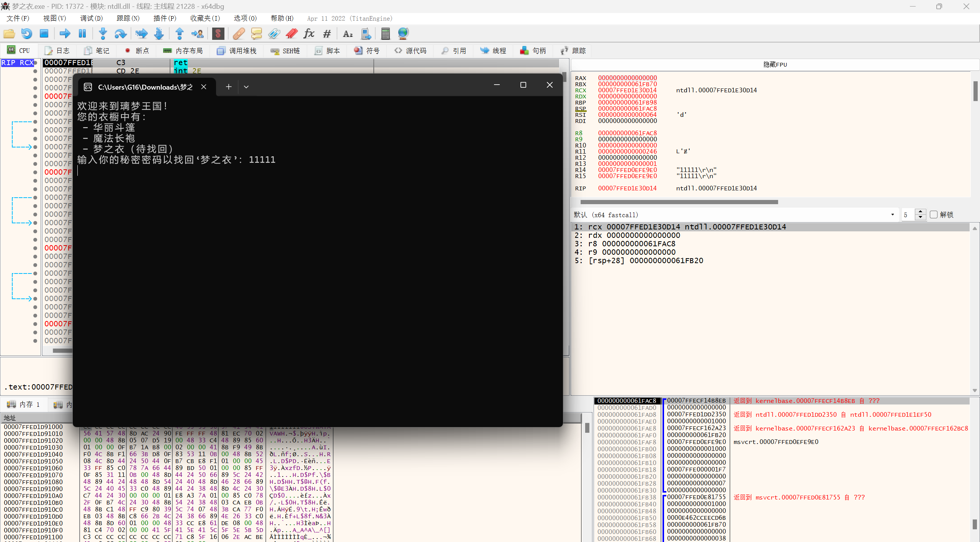980x542 pixels.
Task: Add new terminal tab with plus button
Action: click(x=229, y=87)
